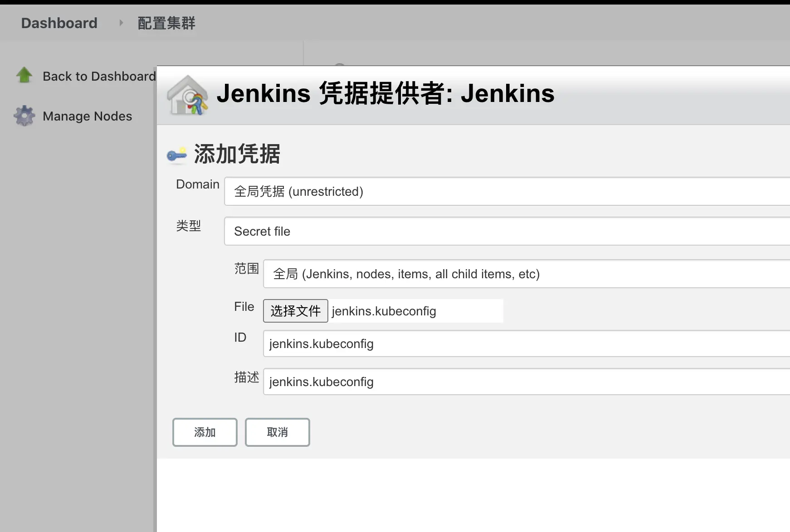Click the Domain field label
The image size is (790, 532).
click(198, 184)
